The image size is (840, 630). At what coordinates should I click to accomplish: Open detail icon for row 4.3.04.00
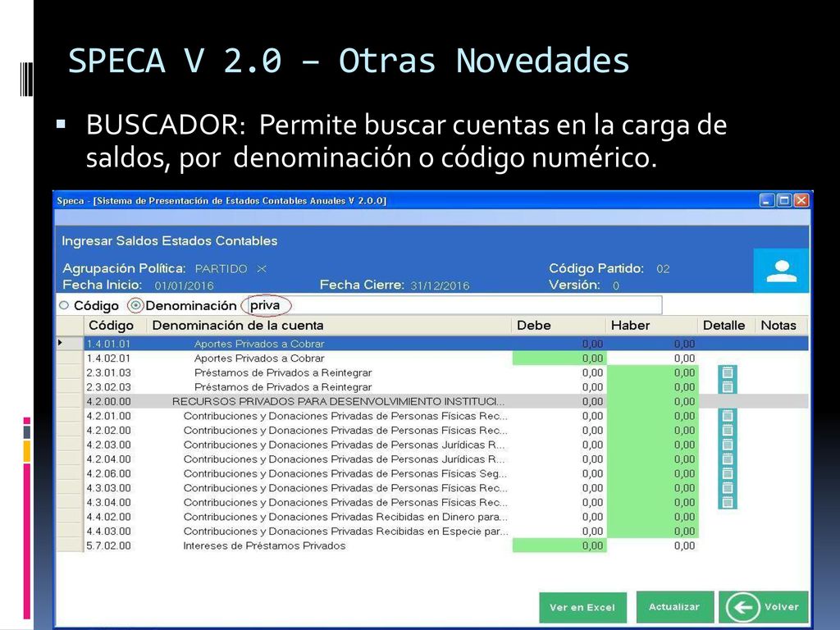tap(728, 503)
